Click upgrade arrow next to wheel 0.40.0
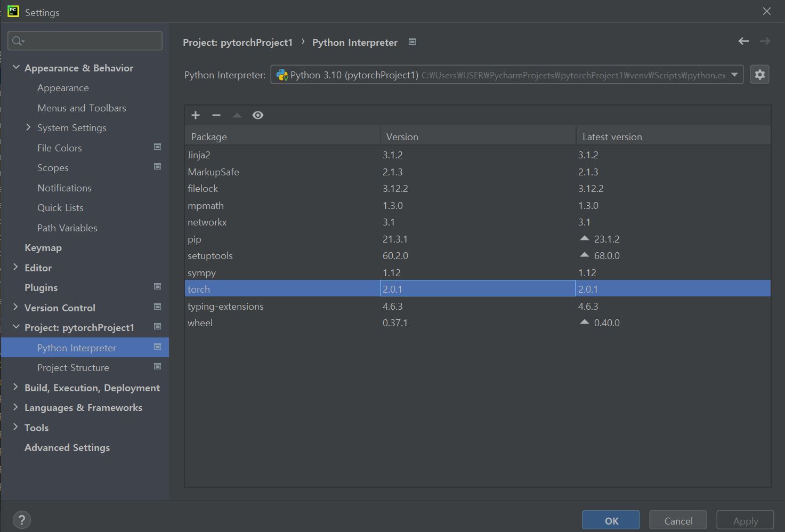The height and width of the screenshot is (532, 785). click(x=585, y=322)
